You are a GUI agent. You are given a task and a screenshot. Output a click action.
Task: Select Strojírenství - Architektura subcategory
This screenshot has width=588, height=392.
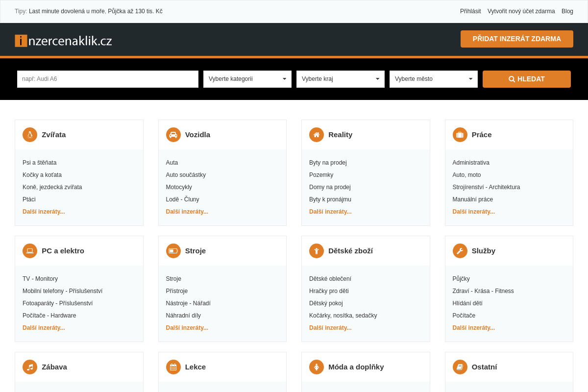click(487, 187)
